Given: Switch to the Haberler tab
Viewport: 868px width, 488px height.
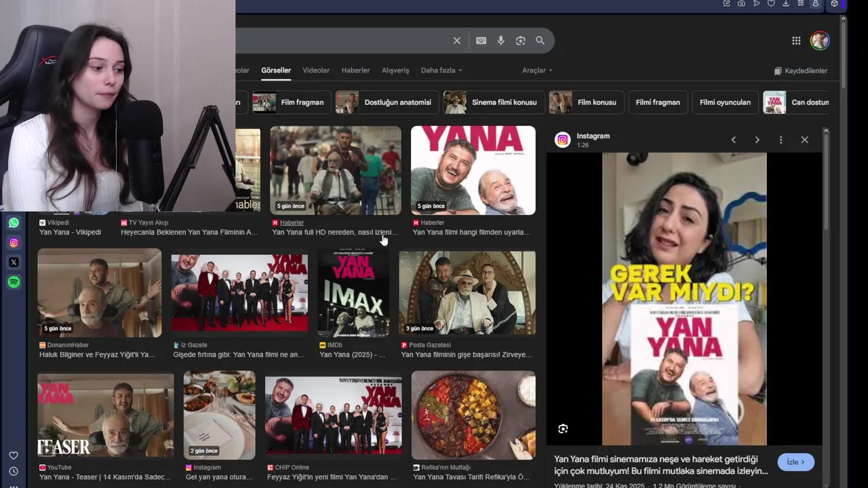Looking at the screenshot, I should tap(355, 70).
